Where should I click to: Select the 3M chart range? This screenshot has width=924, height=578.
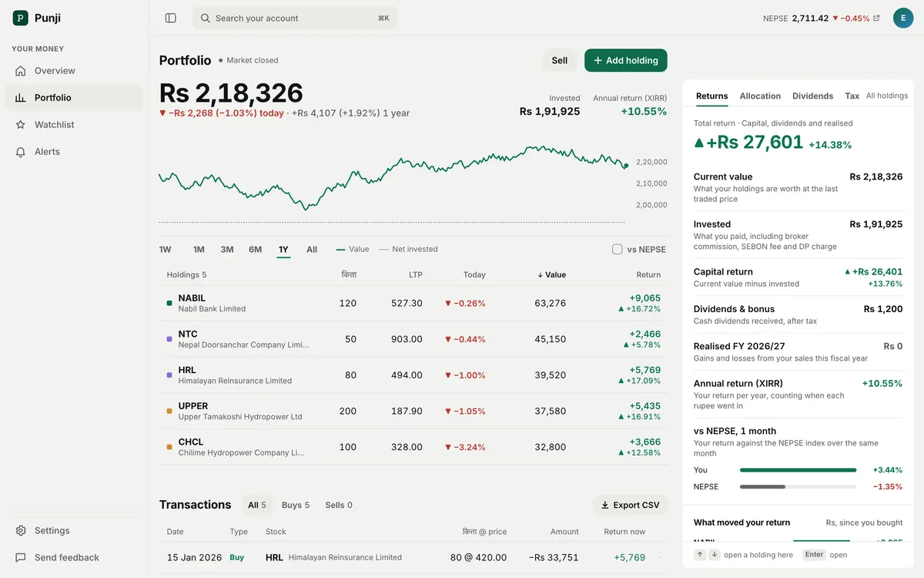(x=227, y=250)
